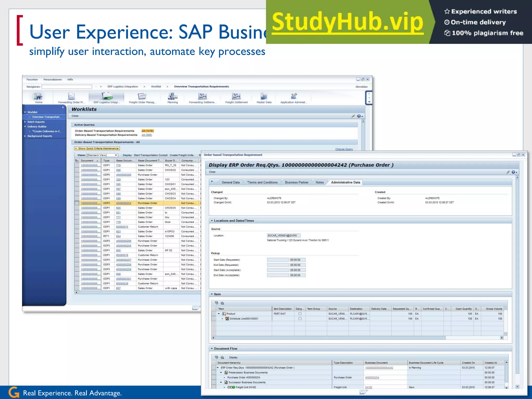Screen dimensions: 532x399
Task: Open Freight Order Management icon
Action: coord(142,96)
